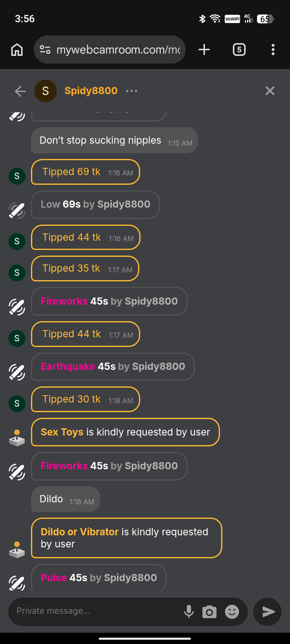Tap the 'Tipped 69 tk' message bubble
This screenshot has width=290, height=644.
click(x=85, y=172)
